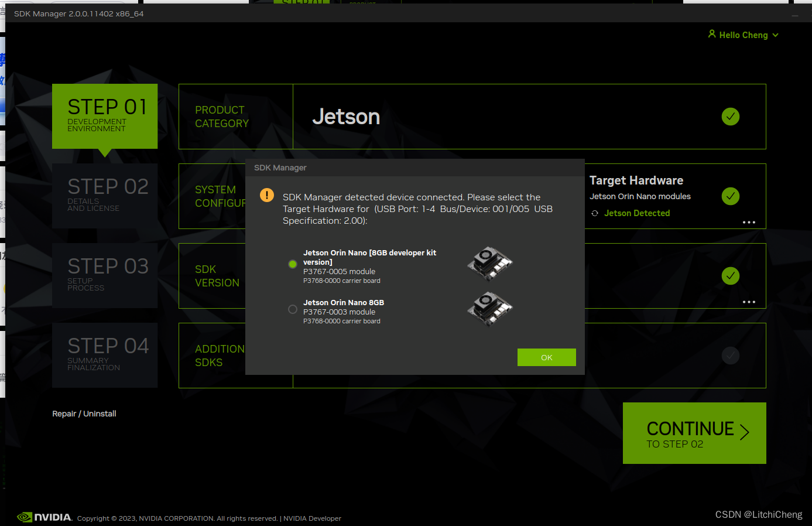The image size is (812, 526).
Task: Switch to STEP 02 Details and License
Action: tap(104, 196)
